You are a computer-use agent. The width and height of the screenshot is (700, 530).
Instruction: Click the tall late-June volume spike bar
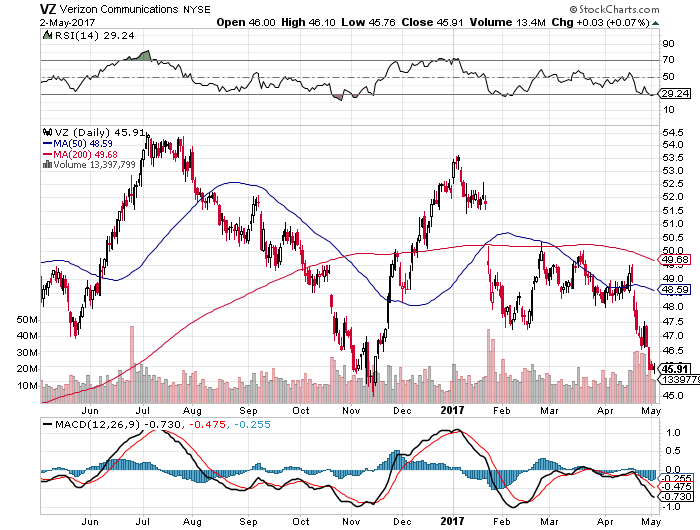[x=132, y=364]
